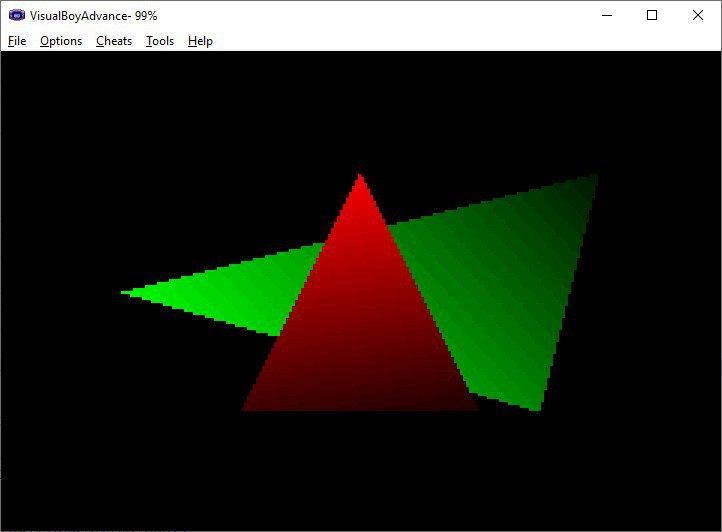
Task: Close the VisualBoyAdvance window
Action: [x=698, y=15]
